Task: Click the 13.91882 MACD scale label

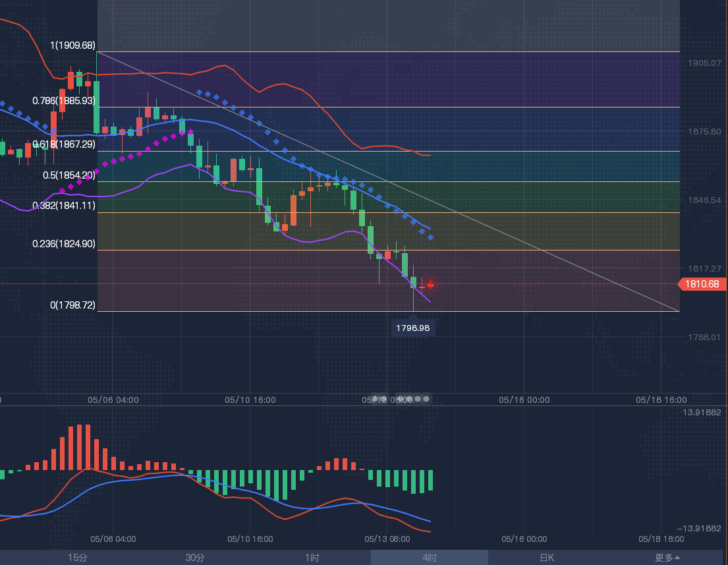Action: click(703, 412)
